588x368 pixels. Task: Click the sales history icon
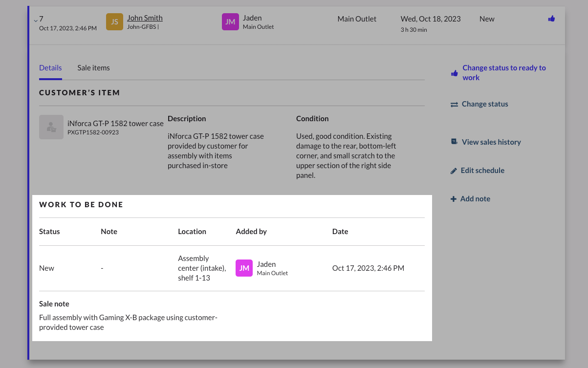coord(454,142)
